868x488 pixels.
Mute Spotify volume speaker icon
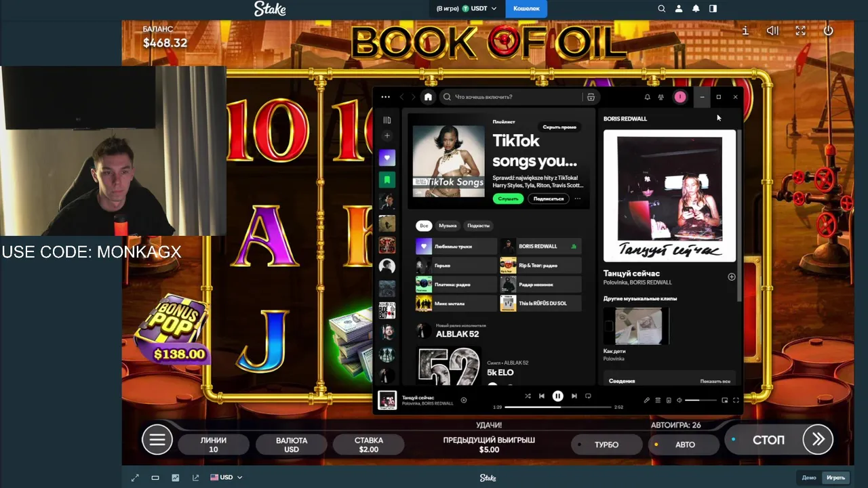(x=679, y=400)
